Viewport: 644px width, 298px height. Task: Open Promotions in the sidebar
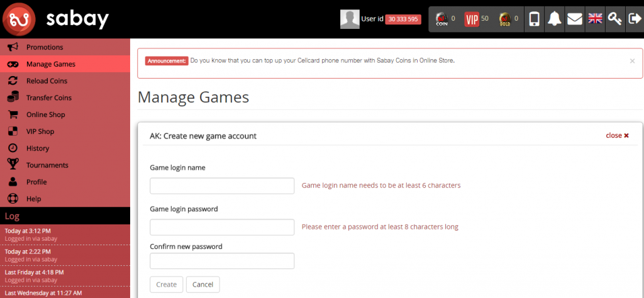point(44,47)
